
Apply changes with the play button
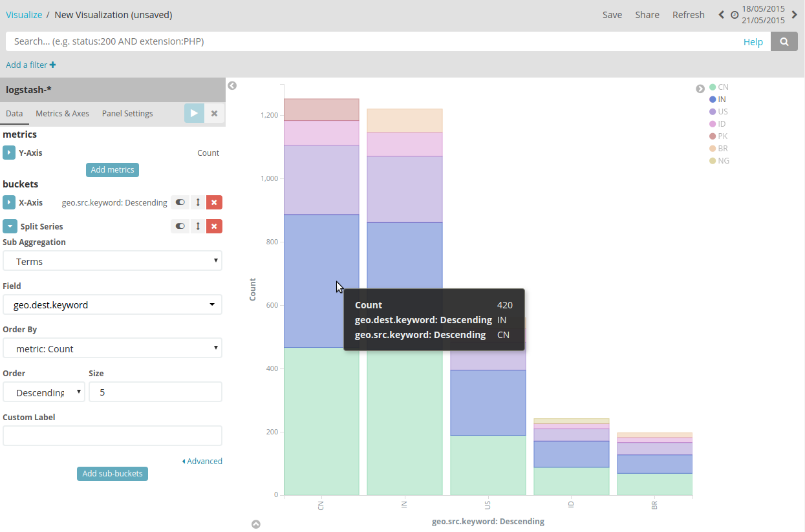pyautogui.click(x=194, y=113)
